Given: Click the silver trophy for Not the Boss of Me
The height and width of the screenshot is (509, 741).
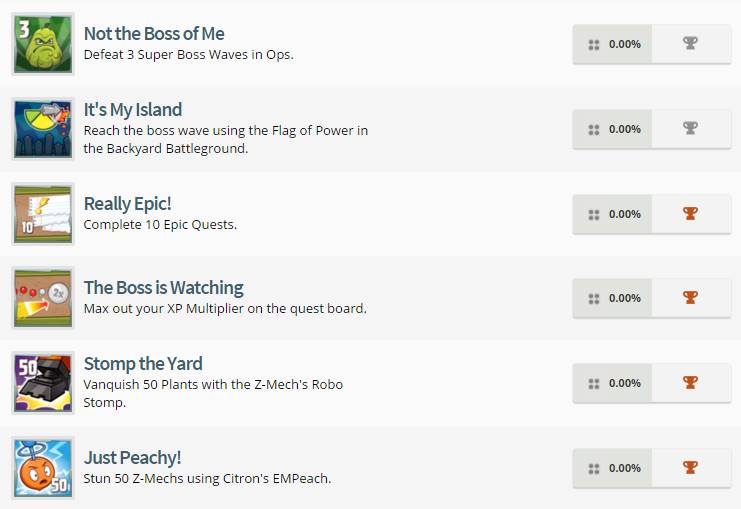Looking at the screenshot, I should tap(690, 44).
